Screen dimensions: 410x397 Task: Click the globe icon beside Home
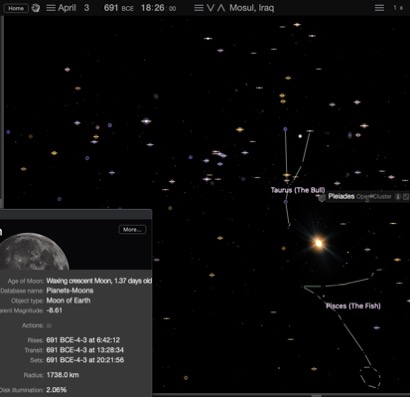pyautogui.click(x=36, y=8)
